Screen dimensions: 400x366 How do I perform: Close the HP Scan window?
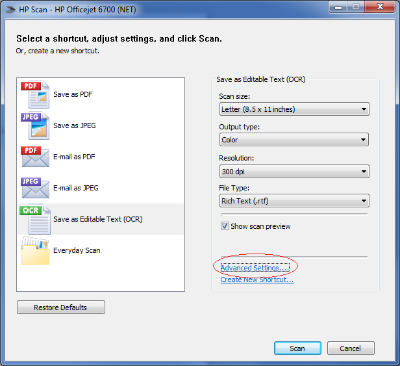[380, 7]
